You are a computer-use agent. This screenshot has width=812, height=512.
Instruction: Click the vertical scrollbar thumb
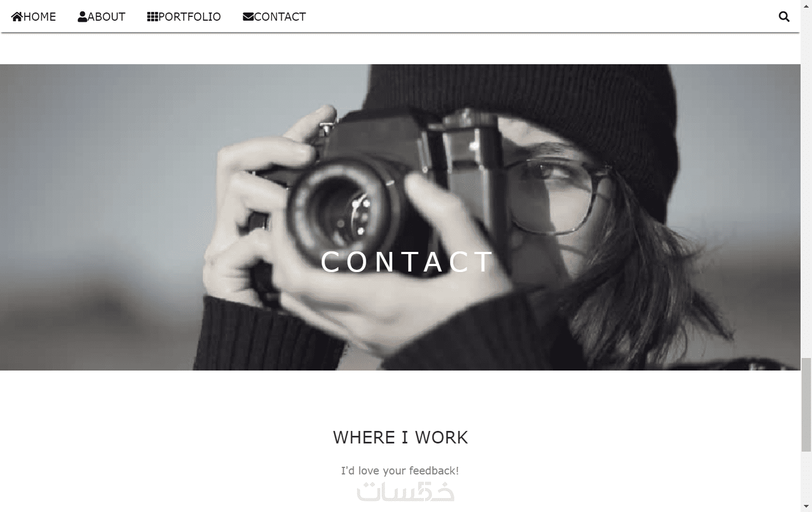click(806, 404)
